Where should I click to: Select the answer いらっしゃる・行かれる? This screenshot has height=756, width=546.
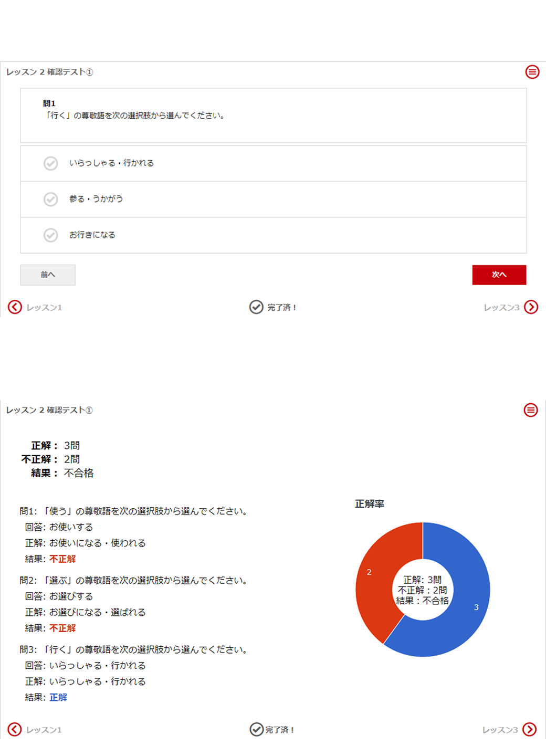click(111, 163)
